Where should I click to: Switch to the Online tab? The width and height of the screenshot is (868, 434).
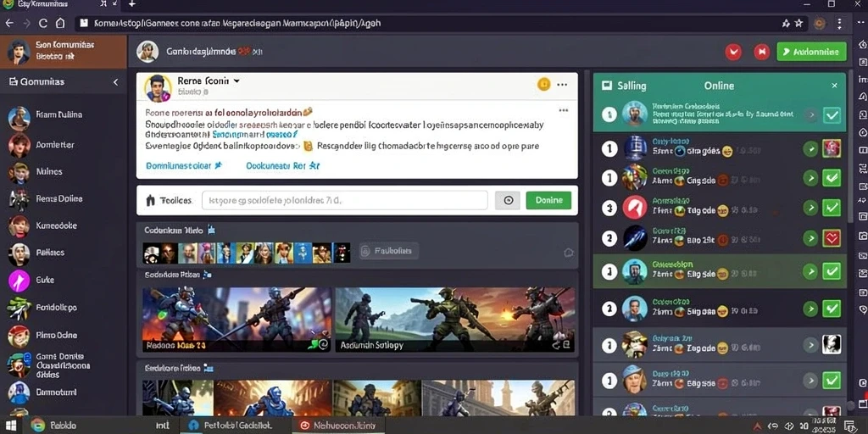(719, 86)
